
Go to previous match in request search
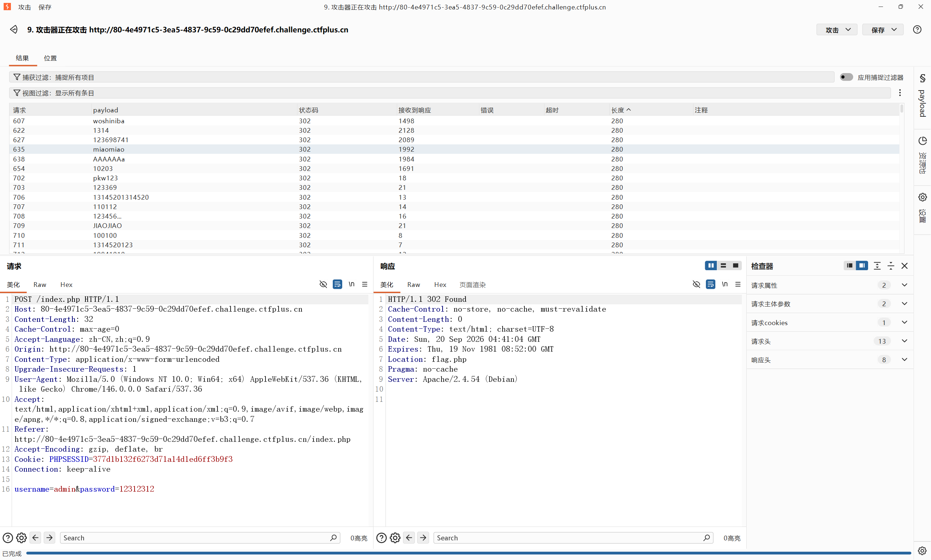[x=36, y=538]
